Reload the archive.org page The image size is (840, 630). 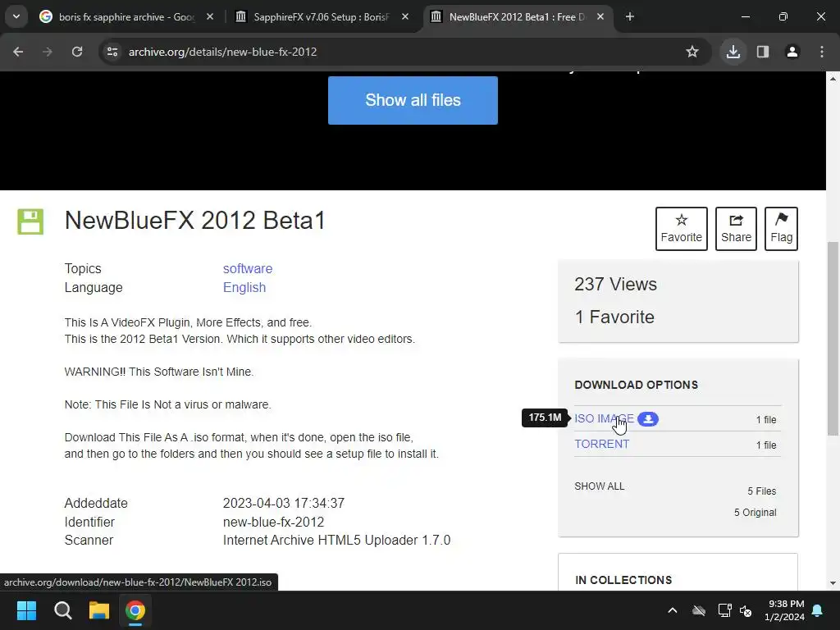coord(77,52)
